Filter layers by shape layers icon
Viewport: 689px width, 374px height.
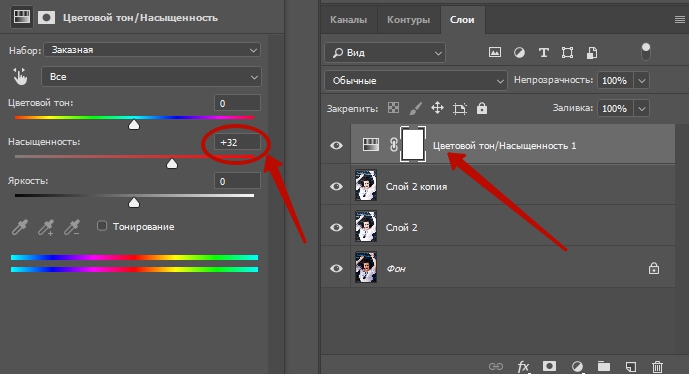(567, 53)
